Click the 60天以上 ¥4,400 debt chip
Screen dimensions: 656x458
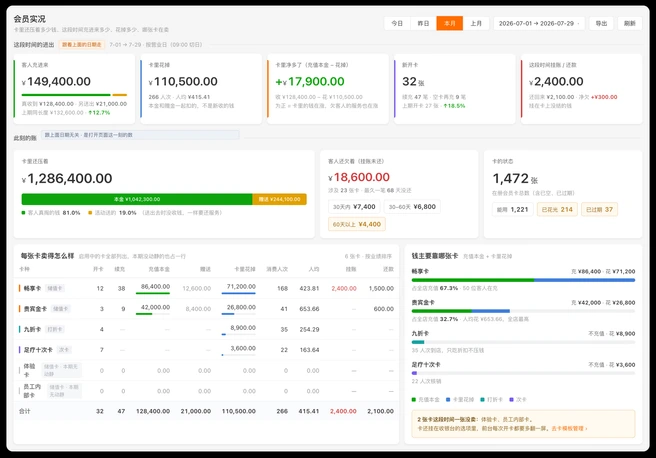[x=357, y=224]
